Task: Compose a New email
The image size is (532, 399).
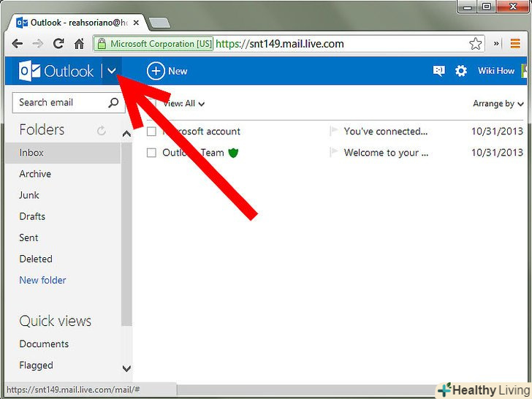Action: (167, 71)
